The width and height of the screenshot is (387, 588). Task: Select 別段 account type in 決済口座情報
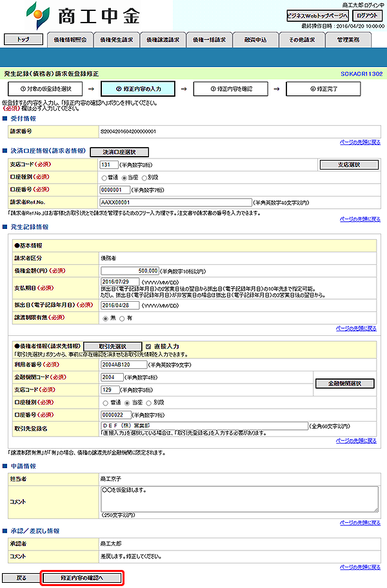(144, 178)
